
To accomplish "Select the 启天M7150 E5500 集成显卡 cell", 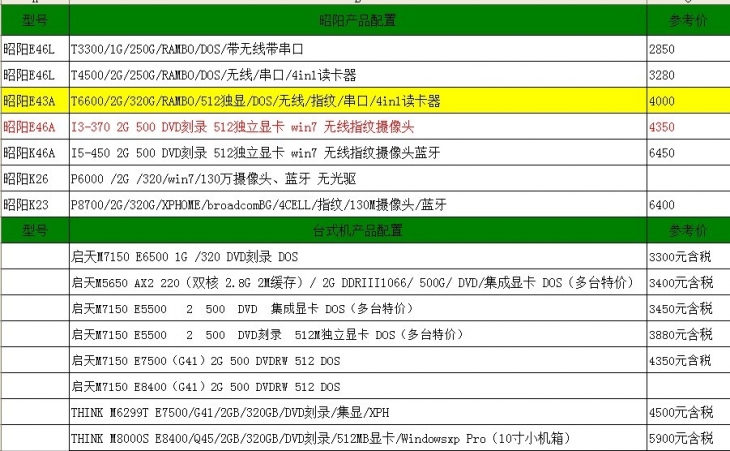I will click(x=358, y=309).
